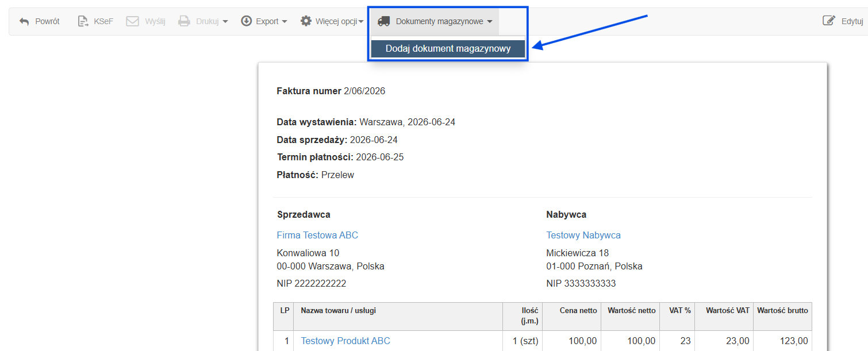Image resolution: width=868 pixels, height=351 pixels.
Task: Click the Dokumenty magazynowe label
Action: pyautogui.click(x=440, y=21)
